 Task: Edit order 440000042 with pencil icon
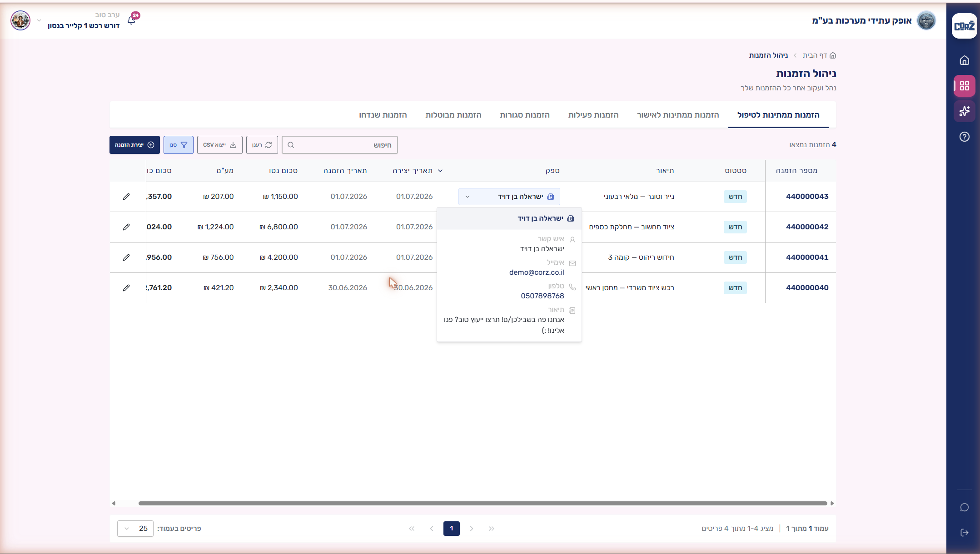[126, 227]
